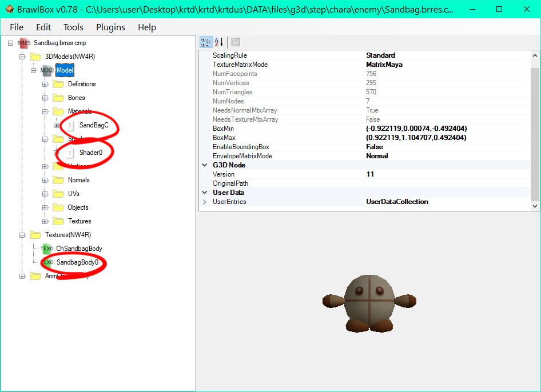The height and width of the screenshot is (392, 541).
Task: Select the Objects folder in tree
Action: 78,207
